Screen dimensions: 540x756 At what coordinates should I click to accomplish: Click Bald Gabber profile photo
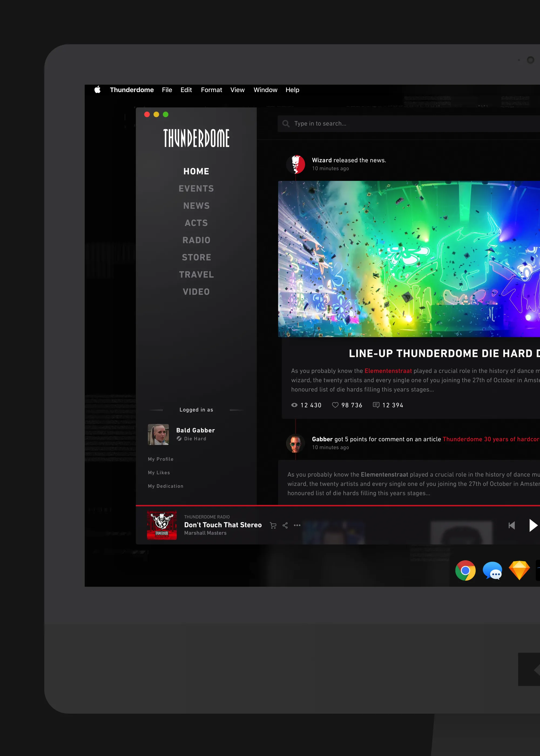pyautogui.click(x=158, y=434)
